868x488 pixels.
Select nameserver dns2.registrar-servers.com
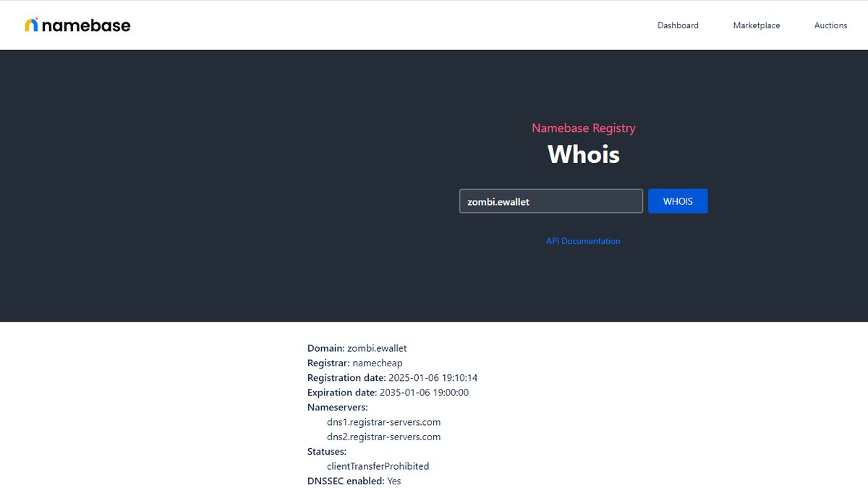pos(383,437)
